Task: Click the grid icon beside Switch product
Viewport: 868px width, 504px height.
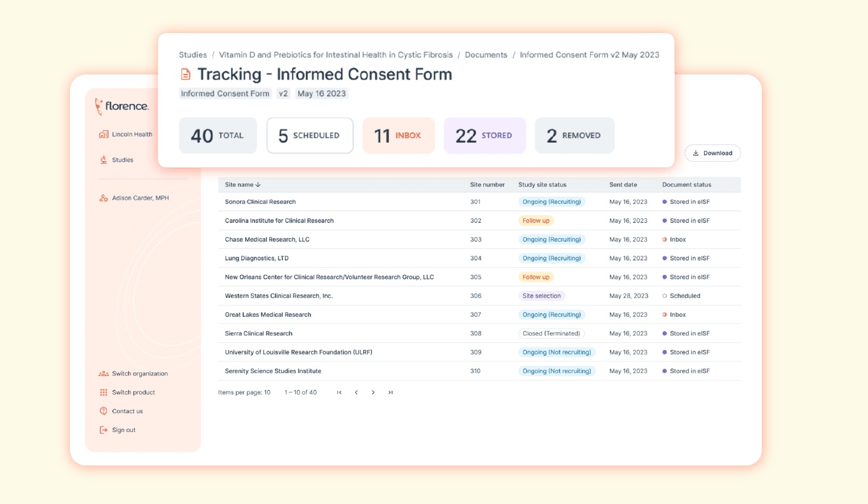Action: tap(104, 393)
